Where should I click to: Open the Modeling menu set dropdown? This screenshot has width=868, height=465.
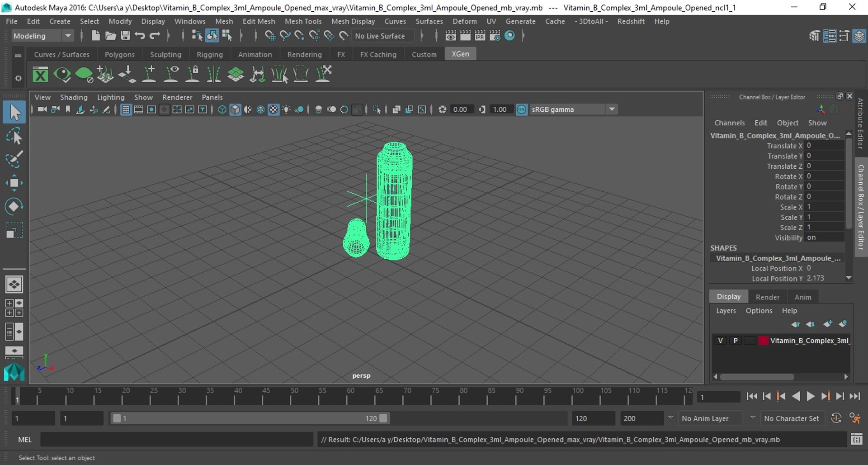(x=42, y=36)
